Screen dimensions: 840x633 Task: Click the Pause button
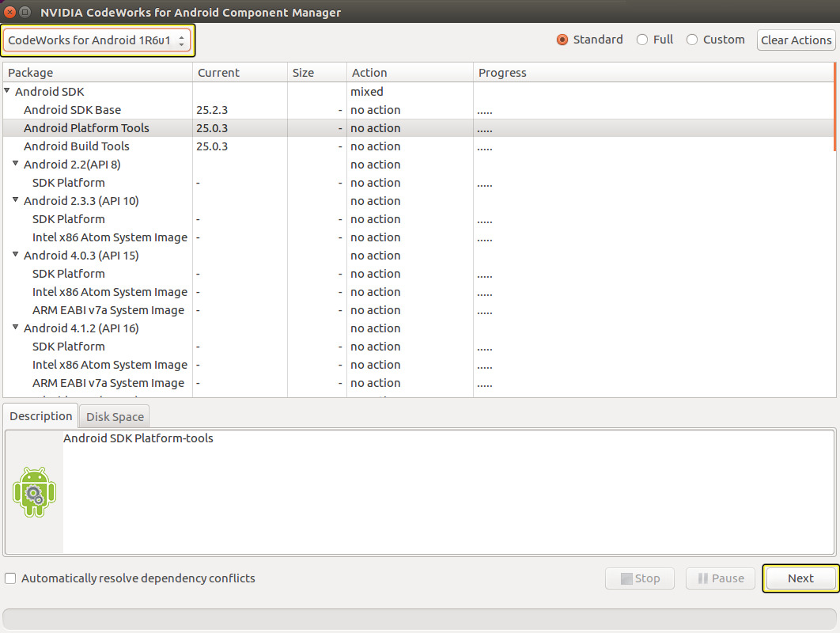click(x=720, y=578)
